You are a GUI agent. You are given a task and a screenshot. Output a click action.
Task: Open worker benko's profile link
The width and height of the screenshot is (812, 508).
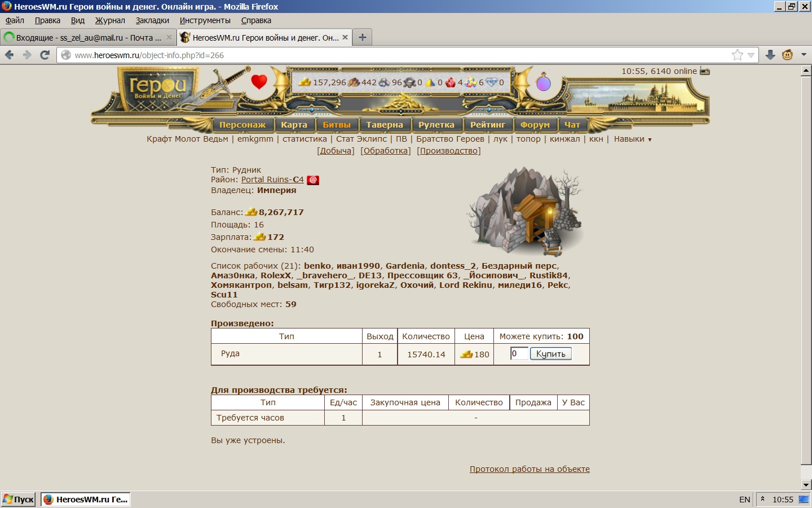point(317,266)
